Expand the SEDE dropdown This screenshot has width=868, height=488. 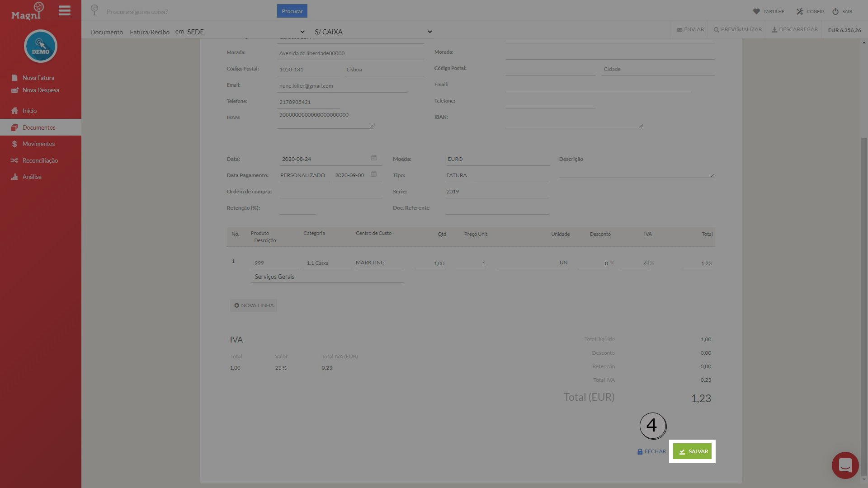pos(245,32)
